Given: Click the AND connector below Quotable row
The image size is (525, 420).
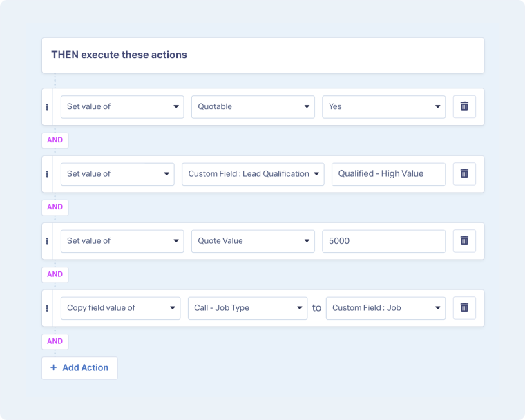Looking at the screenshot, I should (55, 140).
